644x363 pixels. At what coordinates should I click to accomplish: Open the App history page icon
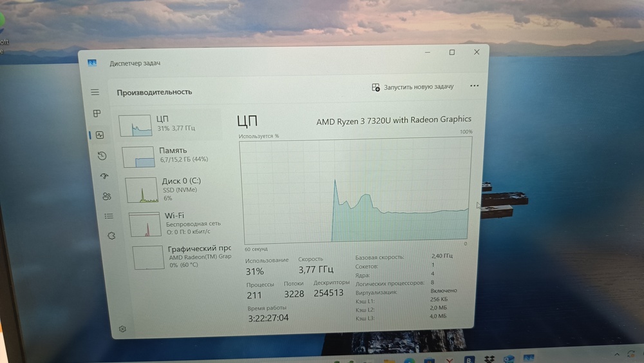pyautogui.click(x=102, y=156)
